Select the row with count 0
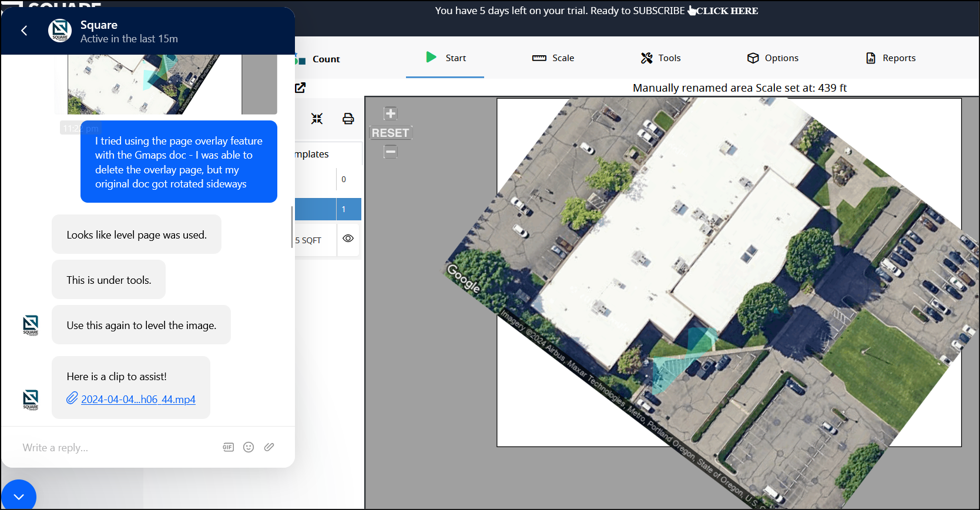 point(328,179)
